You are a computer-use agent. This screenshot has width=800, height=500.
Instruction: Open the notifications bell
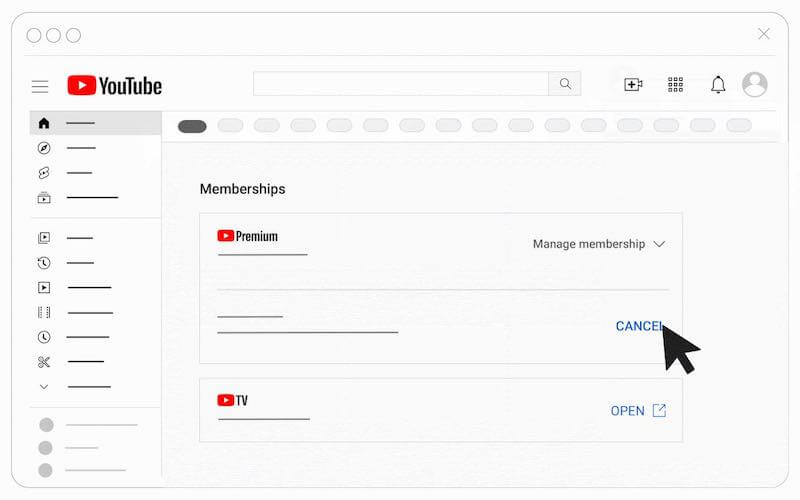(718, 84)
